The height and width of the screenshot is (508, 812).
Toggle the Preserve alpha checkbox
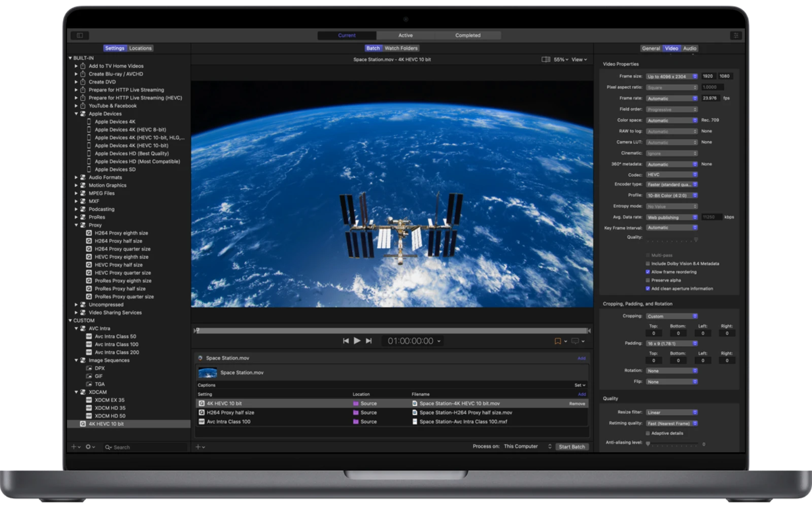point(648,280)
